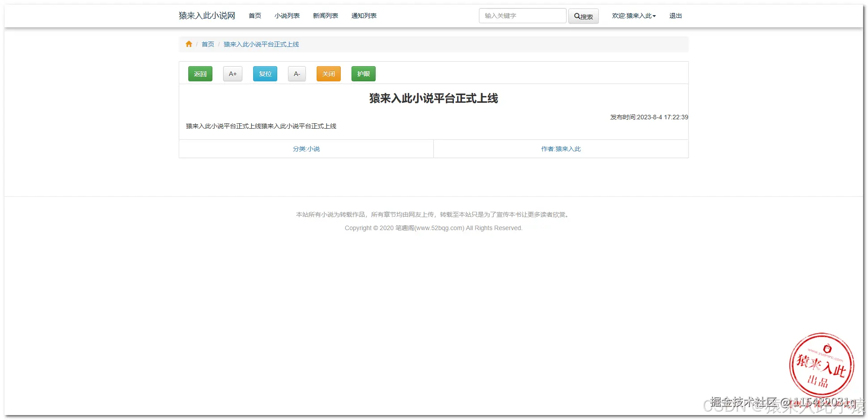Image resolution: width=868 pixels, height=420 pixels.
Task: Click 退出 to log out
Action: [675, 16]
